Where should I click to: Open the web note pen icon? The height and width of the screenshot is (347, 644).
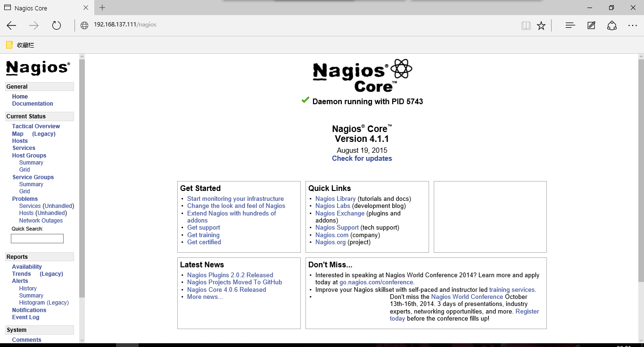point(591,25)
